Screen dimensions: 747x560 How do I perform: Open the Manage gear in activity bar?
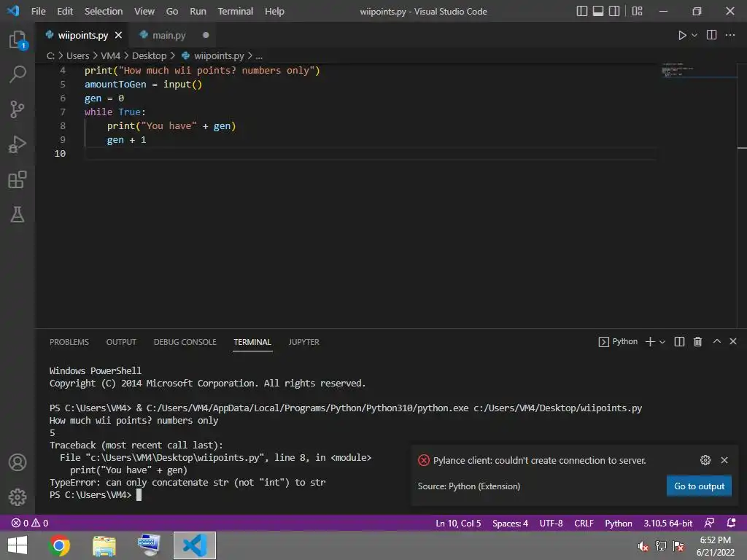(18, 497)
